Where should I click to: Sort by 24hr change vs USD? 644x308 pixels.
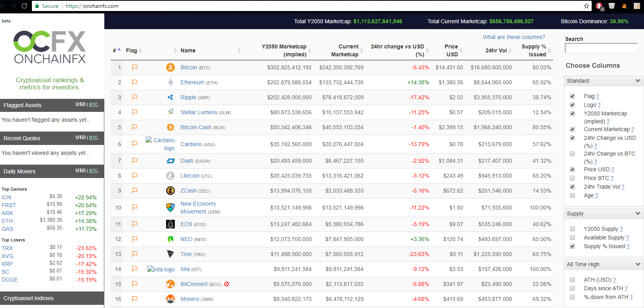click(x=398, y=50)
